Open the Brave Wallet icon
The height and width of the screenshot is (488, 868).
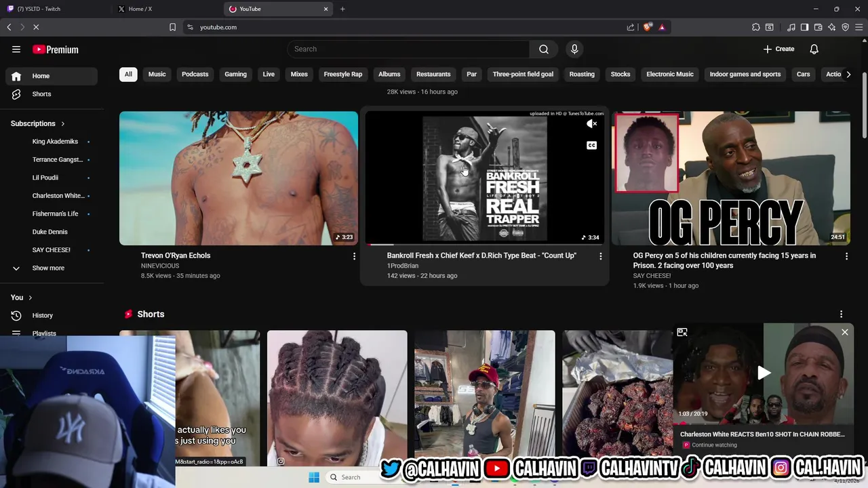point(818,27)
